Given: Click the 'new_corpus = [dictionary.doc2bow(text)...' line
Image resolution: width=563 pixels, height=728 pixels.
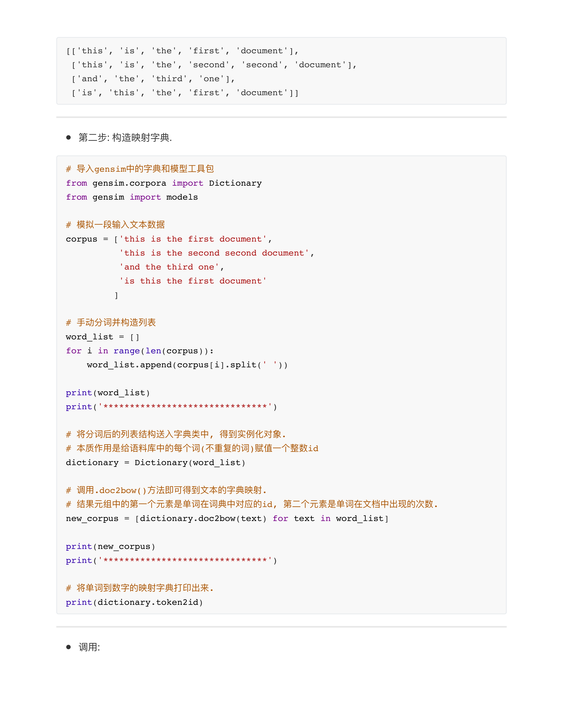Looking at the screenshot, I should click(227, 518).
